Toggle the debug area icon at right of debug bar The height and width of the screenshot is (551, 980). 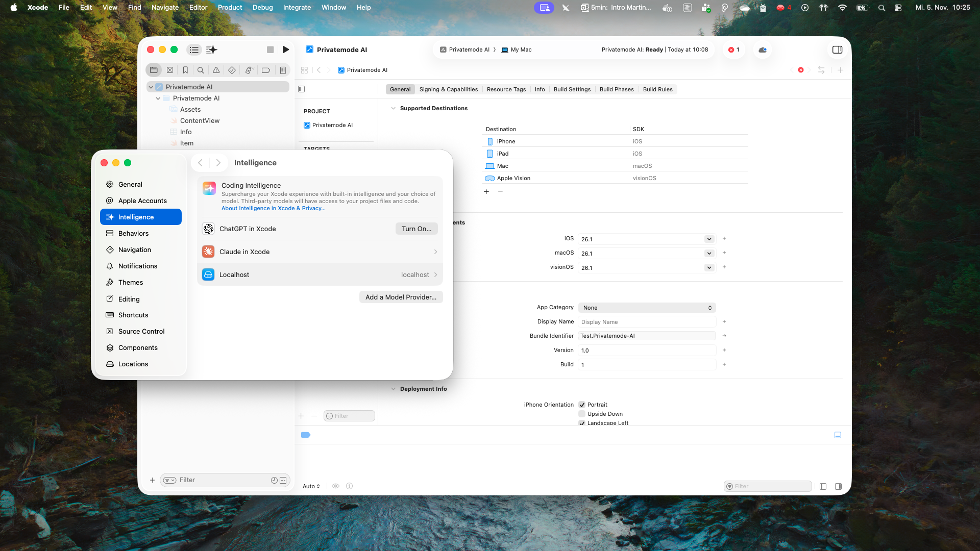coord(838,435)
